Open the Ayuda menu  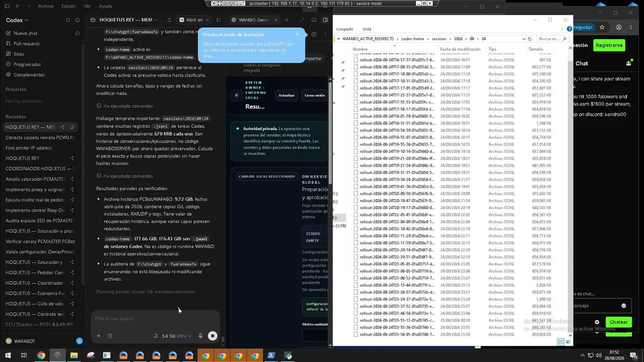[x=106, y=6]
